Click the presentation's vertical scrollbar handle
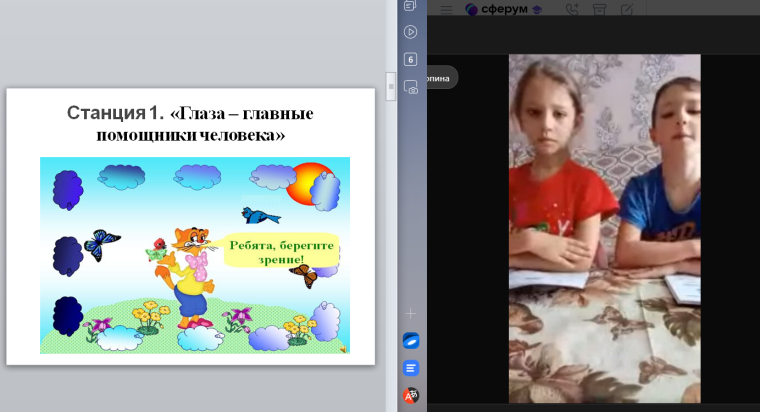Image resolution: width=760 pixels, height=412 pixels. [391, 86]
